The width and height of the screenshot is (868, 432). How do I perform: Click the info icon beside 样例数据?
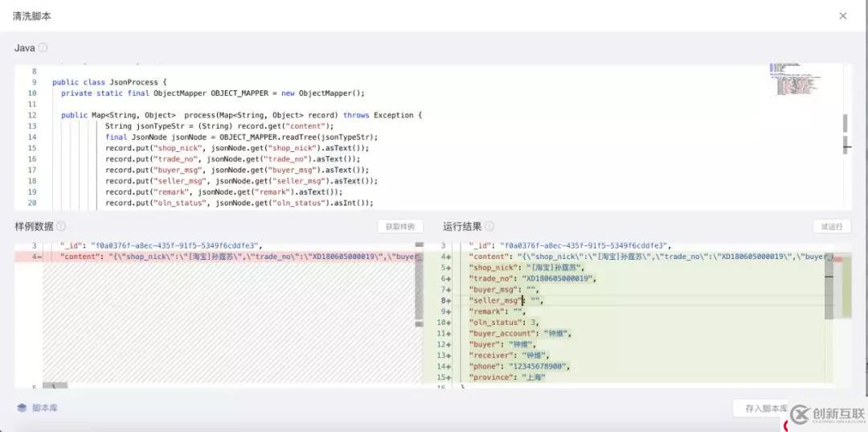[61, 226]
